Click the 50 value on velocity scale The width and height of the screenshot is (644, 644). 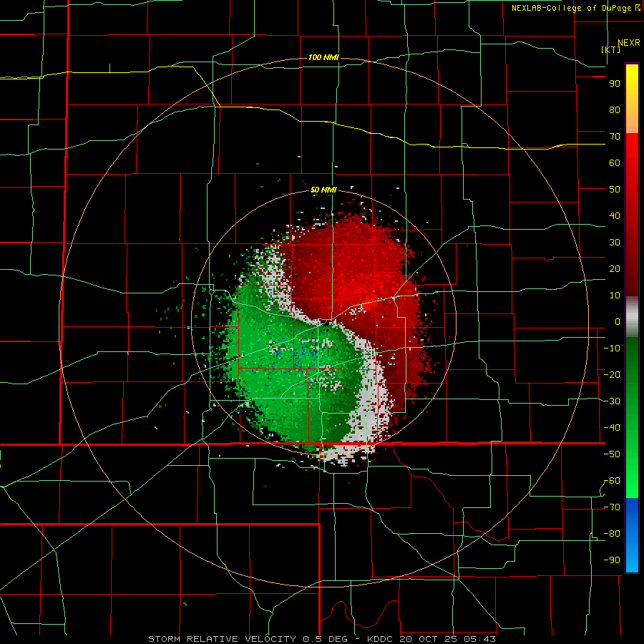[x=615, y=190]
